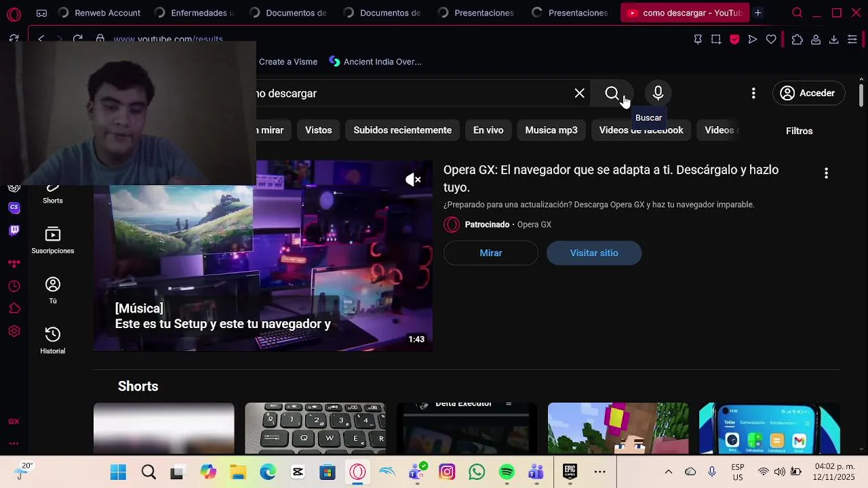
Task: Switch to the Renweb Account tab
Action: click(x=99, y=13)
